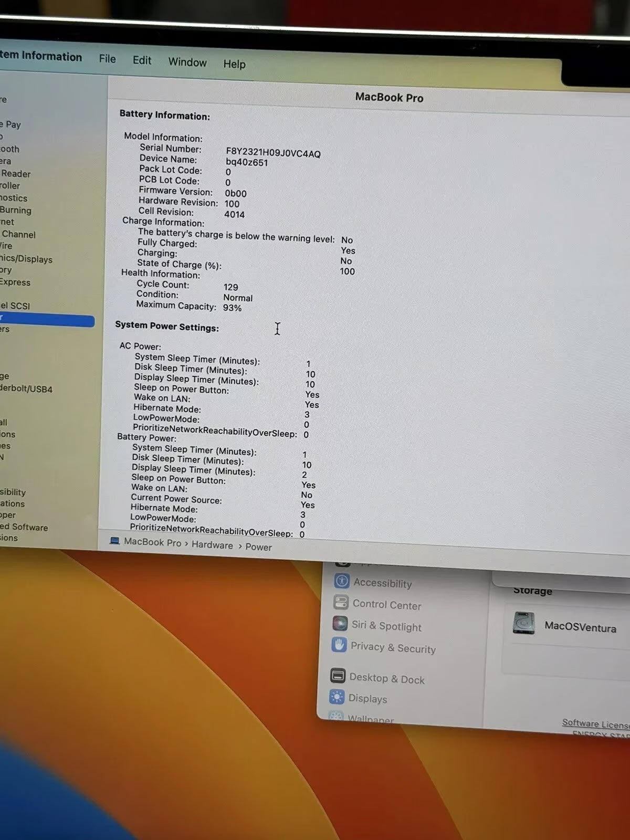Click the MacBook Pro laptop icon in path bar
Screen dimensions: 630x840
pyautogui.click(x=114, y=541)
